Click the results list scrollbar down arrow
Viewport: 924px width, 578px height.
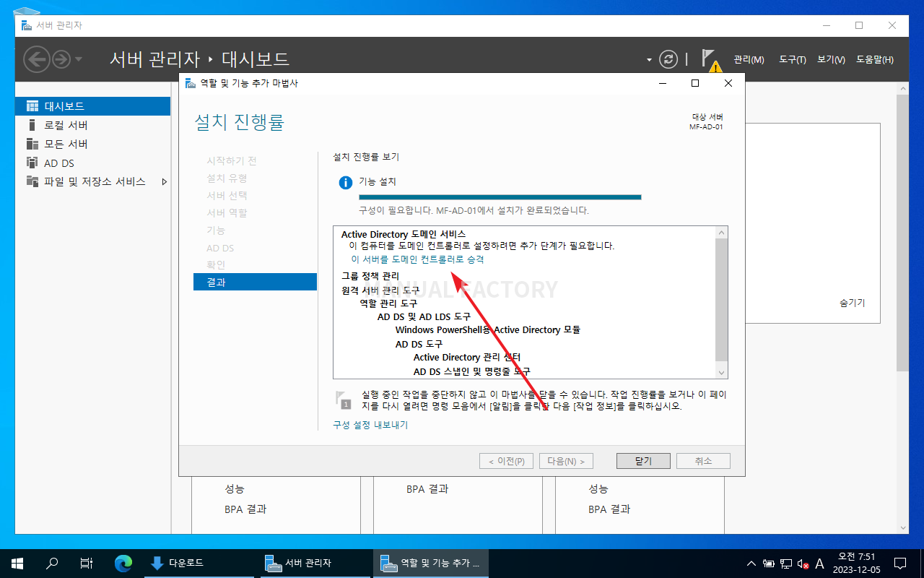click(721, 372)
